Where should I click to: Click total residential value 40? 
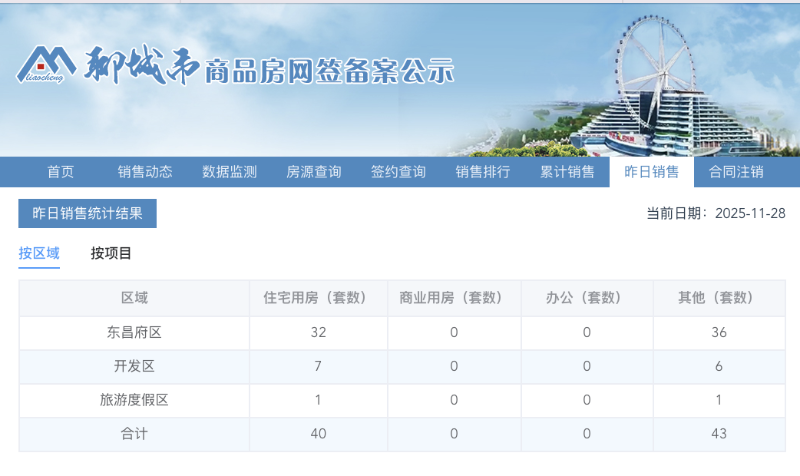click(318, 434)
